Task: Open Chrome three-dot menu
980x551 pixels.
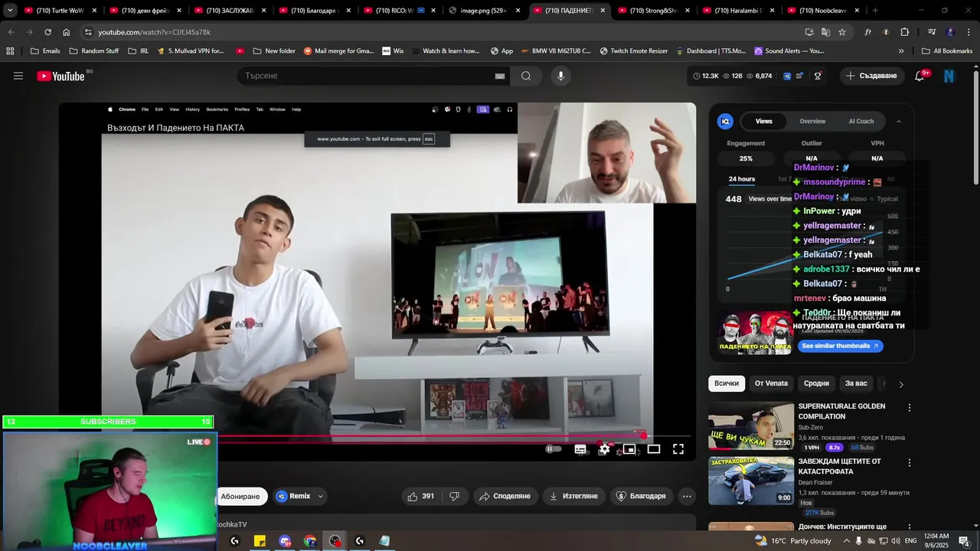Action: tap(969, 32)
